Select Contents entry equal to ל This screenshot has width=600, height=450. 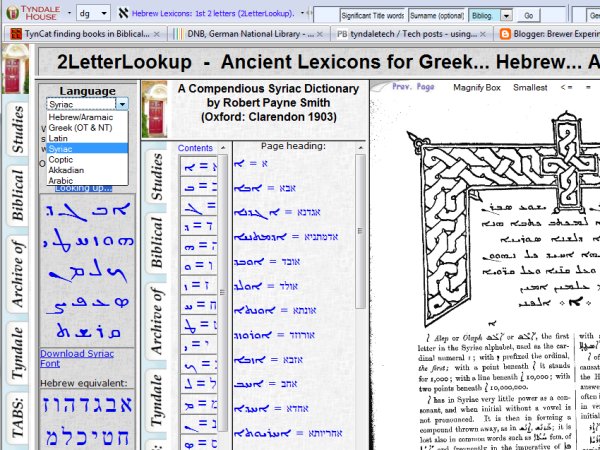199,384
